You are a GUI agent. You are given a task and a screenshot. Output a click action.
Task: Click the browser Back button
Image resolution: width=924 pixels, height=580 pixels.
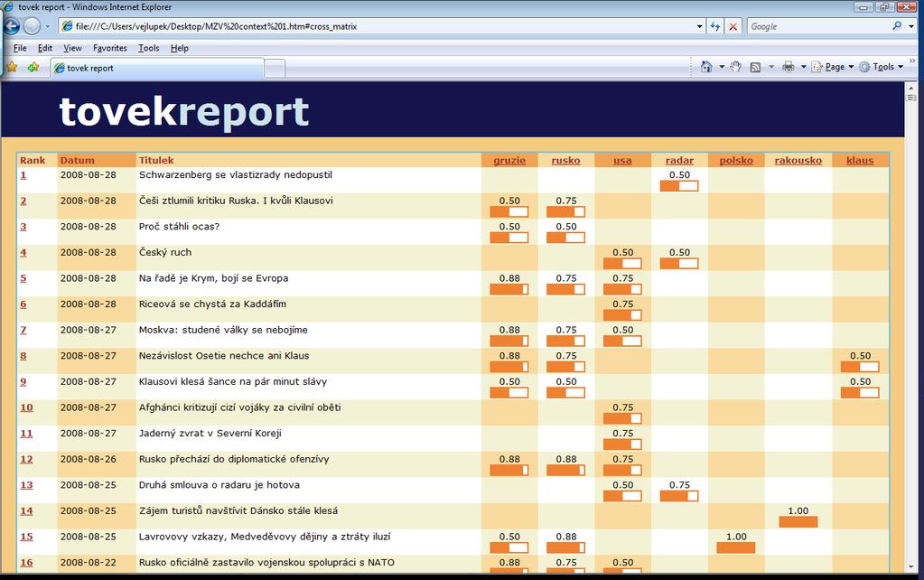pyautogui.click(x=11, y=26)
